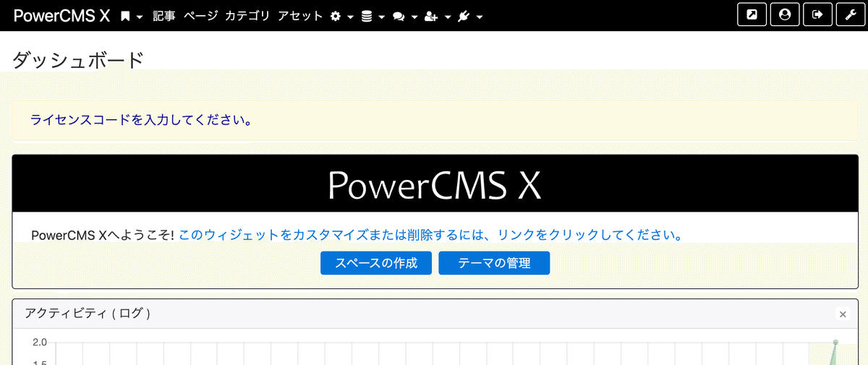
Task: Open カテゴリ from the navbar
Action: click(247, 16)
